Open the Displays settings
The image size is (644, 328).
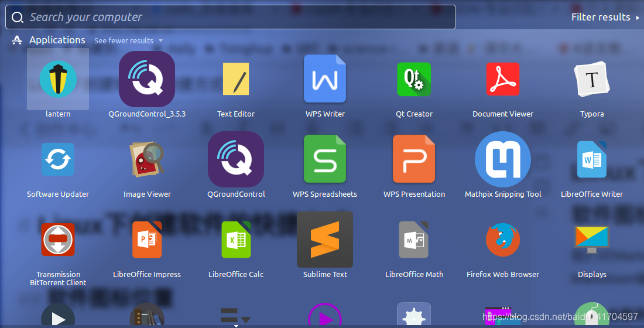point(592,239)
